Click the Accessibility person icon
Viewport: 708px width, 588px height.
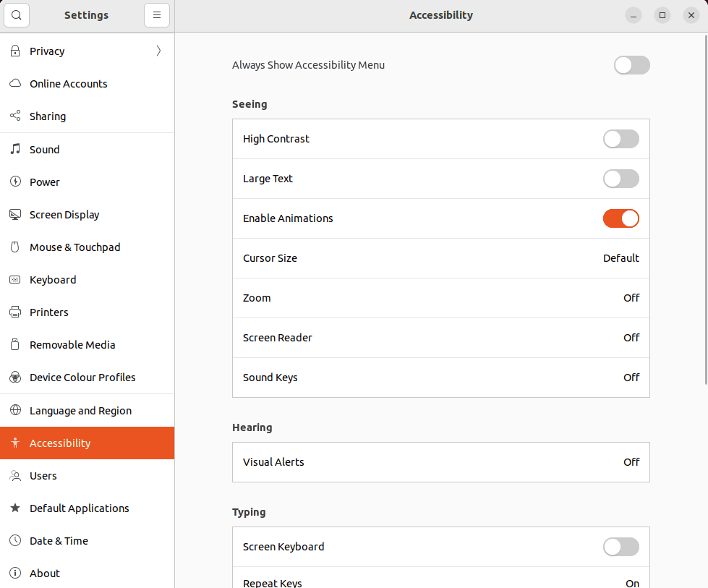[15, 443]
